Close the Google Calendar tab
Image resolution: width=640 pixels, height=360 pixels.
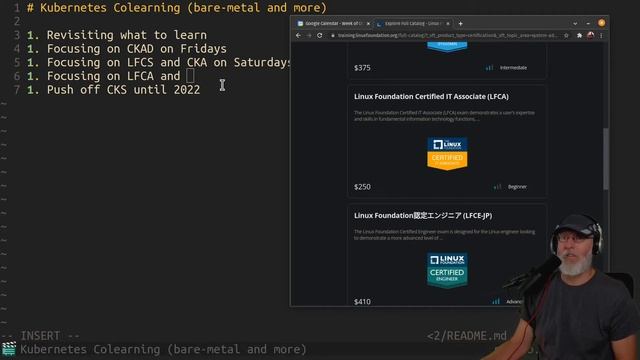coord(368,24)
